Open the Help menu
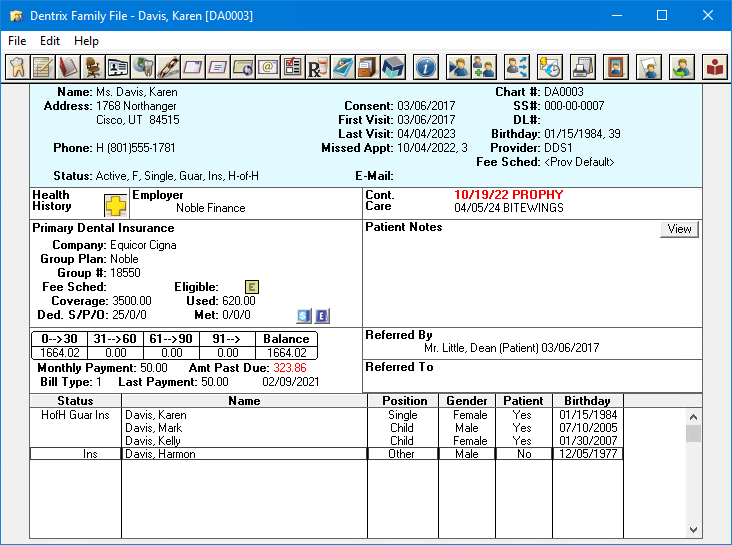 click(87, 41)
